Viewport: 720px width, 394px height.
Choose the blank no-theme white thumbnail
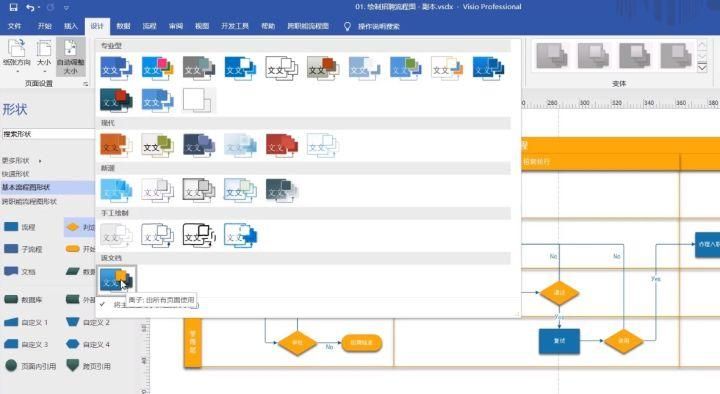click(x=199, y=100)
